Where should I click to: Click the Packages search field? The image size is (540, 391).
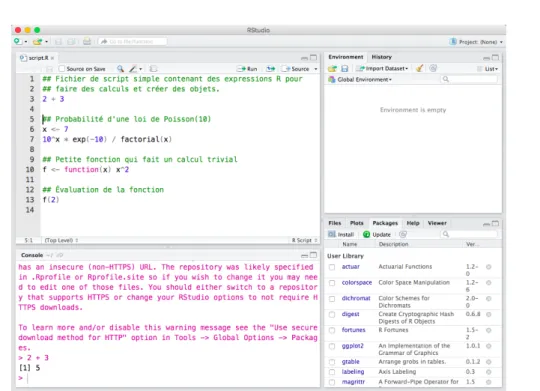click(x=469, y=234)
